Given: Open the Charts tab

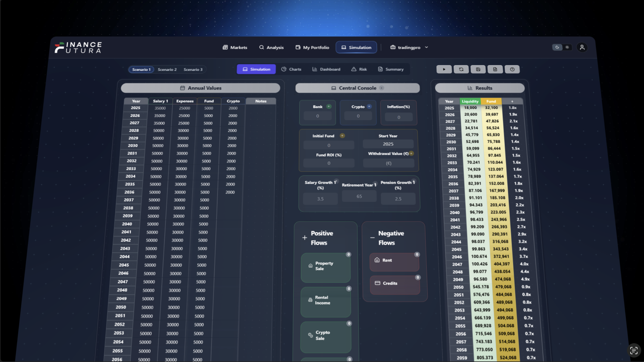Looking at the screenshot, I should point(291,69).
